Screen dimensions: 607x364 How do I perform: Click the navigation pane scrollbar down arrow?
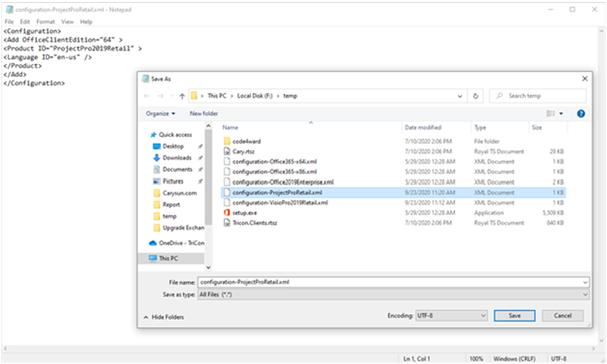pyautogui.click(x=208, y=268)
